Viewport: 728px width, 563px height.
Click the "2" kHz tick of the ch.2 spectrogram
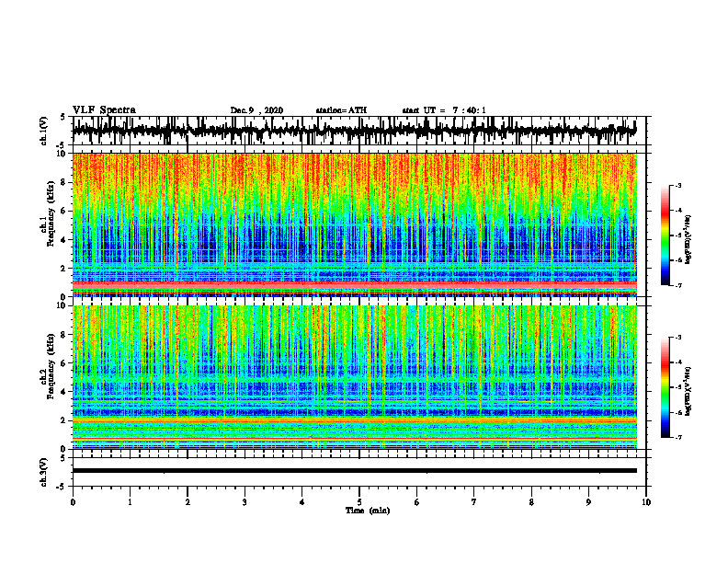point(64,420)
